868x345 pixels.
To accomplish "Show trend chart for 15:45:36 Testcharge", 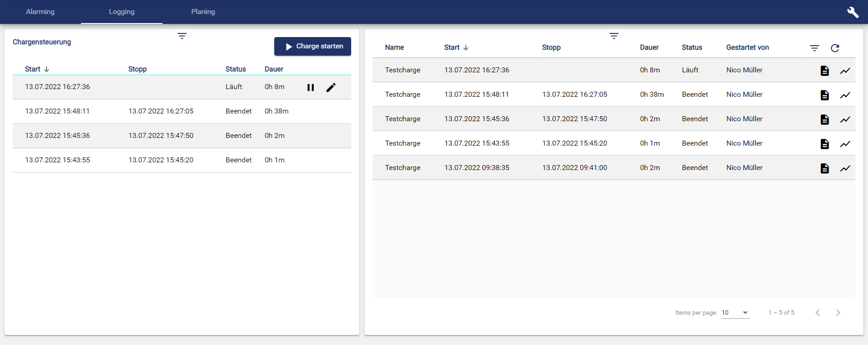I will click(x=845, y=119).
